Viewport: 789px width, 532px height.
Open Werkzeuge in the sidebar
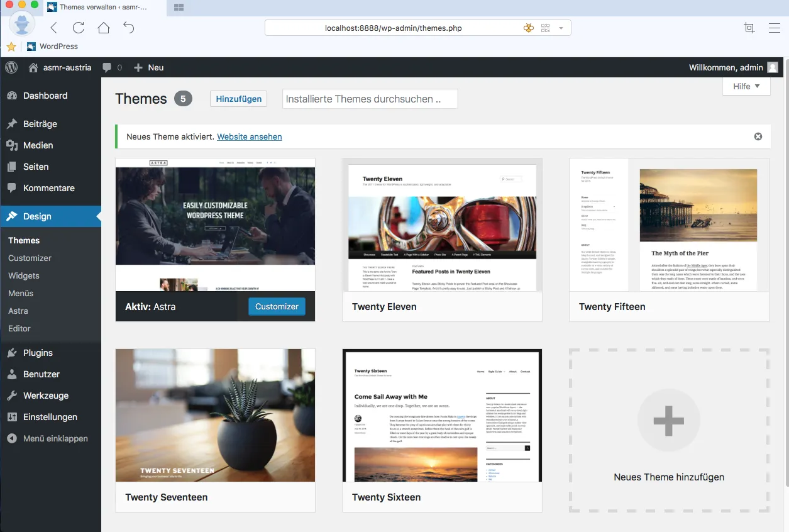point(50,396)
